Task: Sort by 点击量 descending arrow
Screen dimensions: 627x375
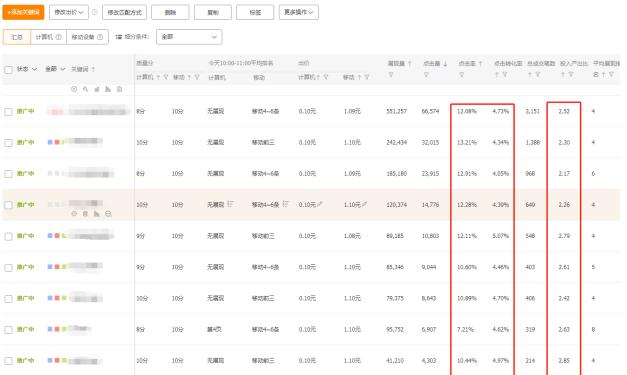Action: [x=445, y=64]
